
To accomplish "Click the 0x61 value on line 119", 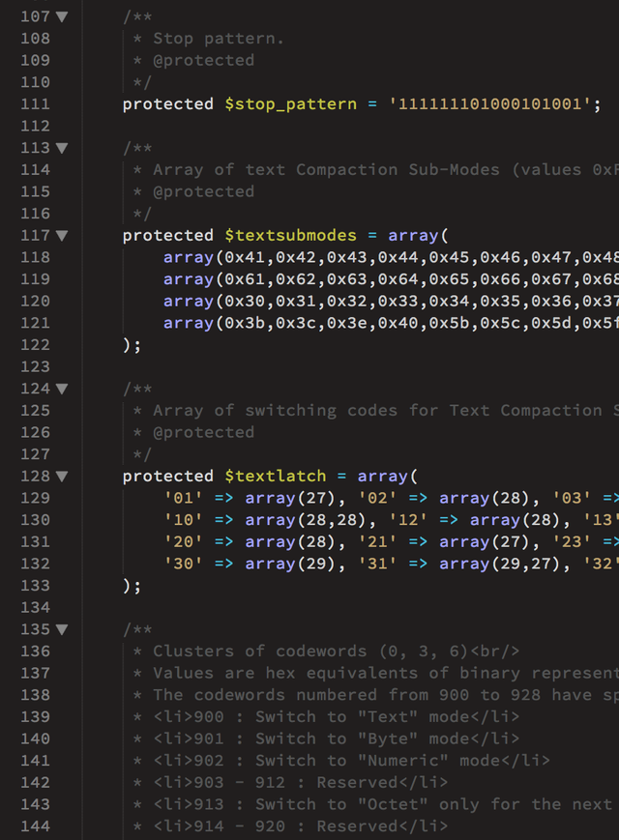I will coord(245,279).
